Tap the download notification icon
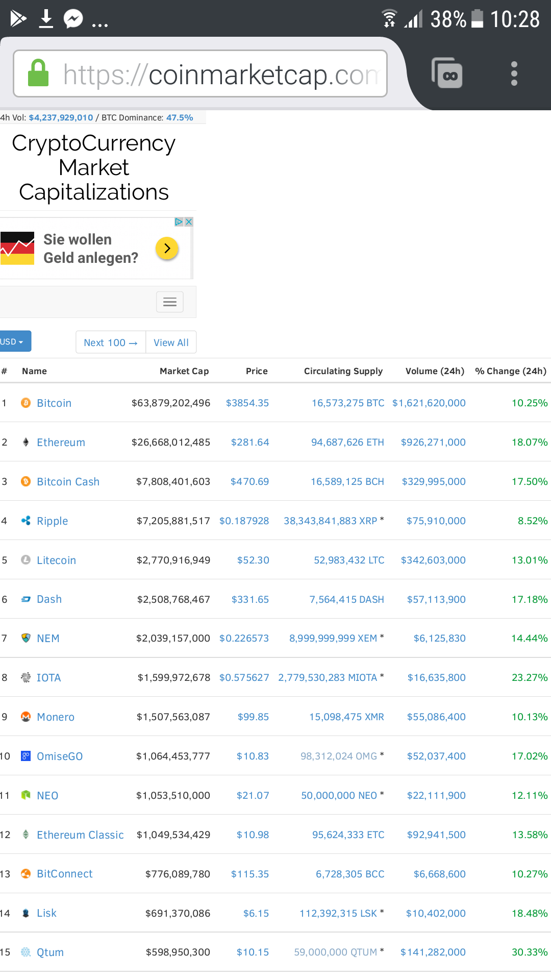Viewport: 551px width, 980px height. tap(46, 19)
